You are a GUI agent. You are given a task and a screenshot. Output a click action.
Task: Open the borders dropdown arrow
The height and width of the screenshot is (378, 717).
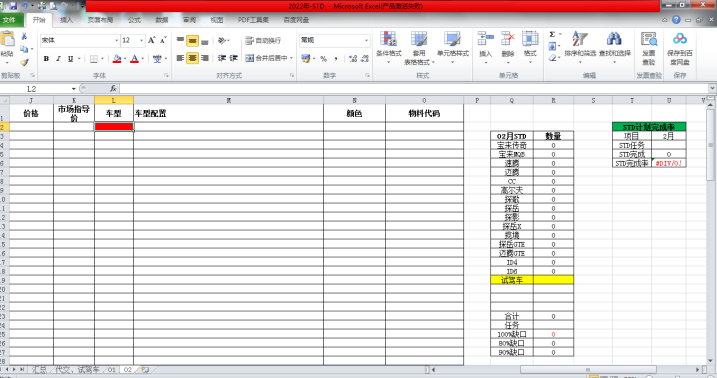tap(102, 59)
